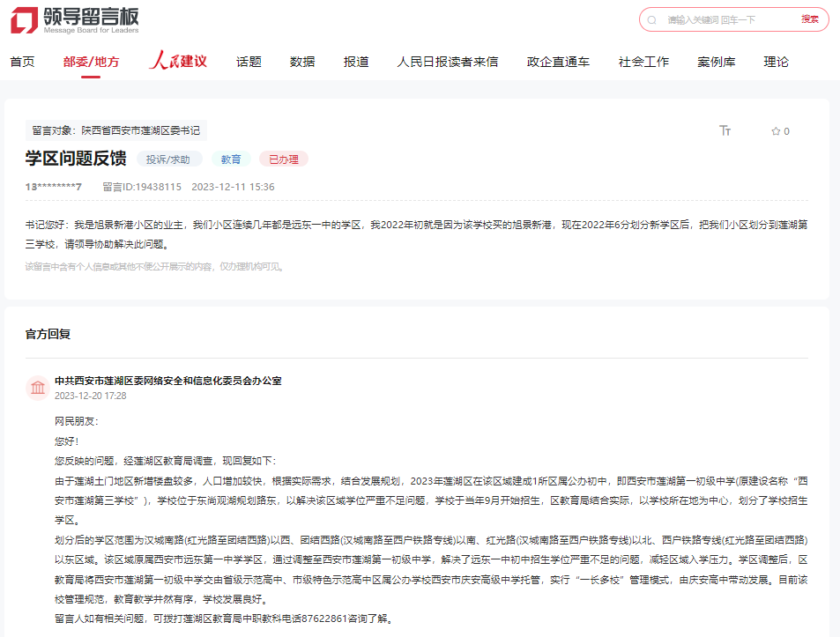Open the 数据 tab

click(x=301, y=62)
